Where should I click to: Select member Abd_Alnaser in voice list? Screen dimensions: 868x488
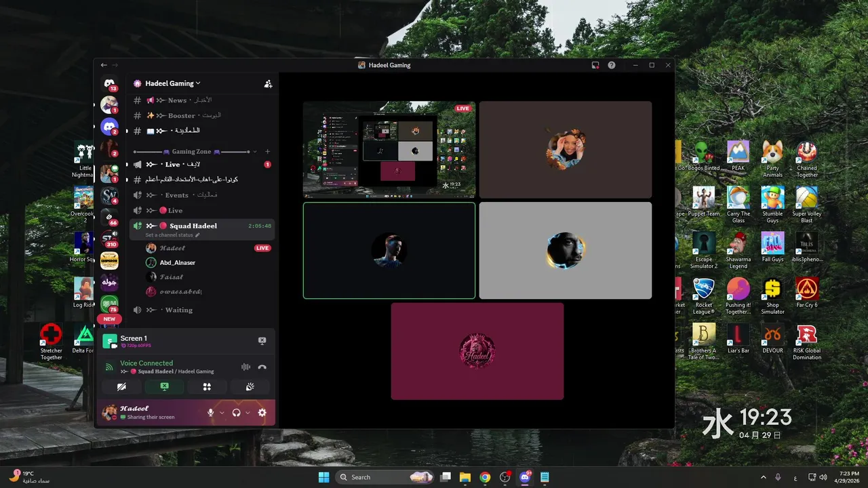[177, 262]
